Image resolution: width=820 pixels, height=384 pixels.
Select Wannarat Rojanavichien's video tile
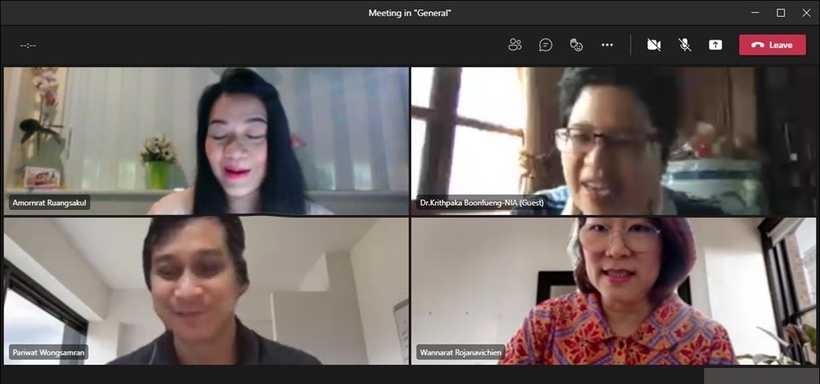tap(613, 291)
